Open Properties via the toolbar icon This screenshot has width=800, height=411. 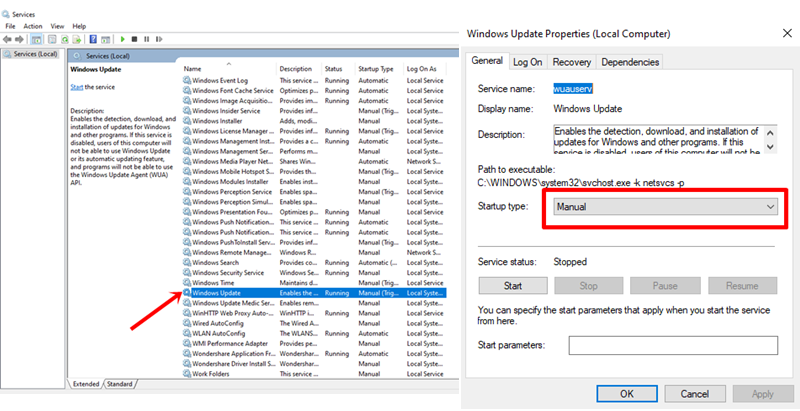[52, 39]
